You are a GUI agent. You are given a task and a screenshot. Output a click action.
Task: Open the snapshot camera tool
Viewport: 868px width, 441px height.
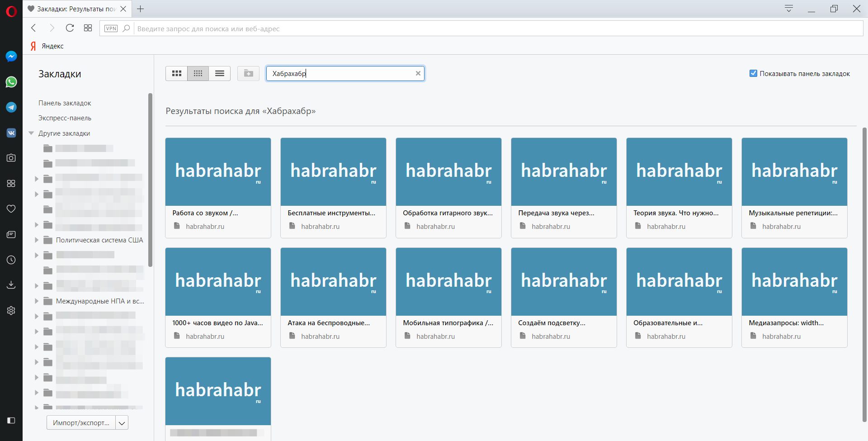point(11,158)
